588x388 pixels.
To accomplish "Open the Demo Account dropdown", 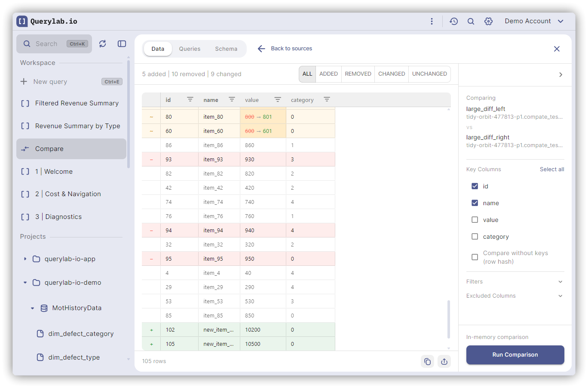I will [534, 22].
